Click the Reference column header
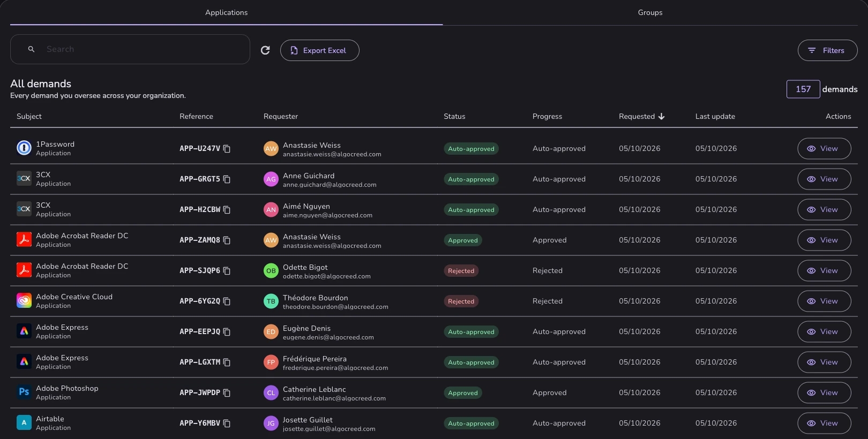 [x=196, y=116]
